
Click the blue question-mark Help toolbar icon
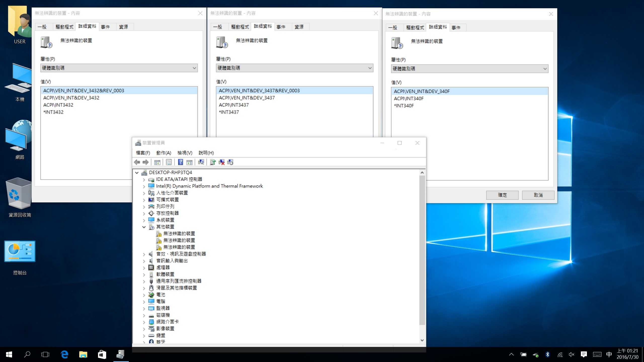[x=181, y=162]
